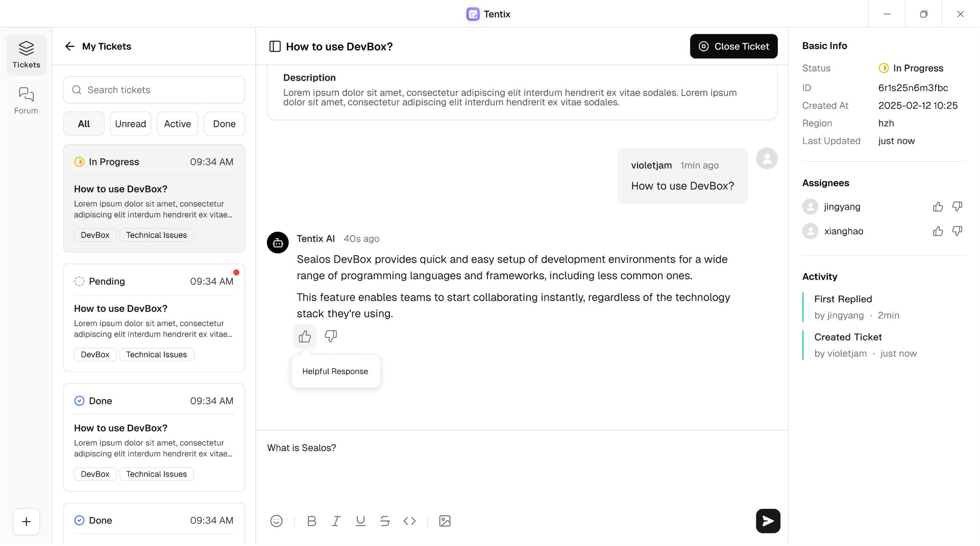Click Technical Issues tag on In Progress ticket

click(156, 235)
